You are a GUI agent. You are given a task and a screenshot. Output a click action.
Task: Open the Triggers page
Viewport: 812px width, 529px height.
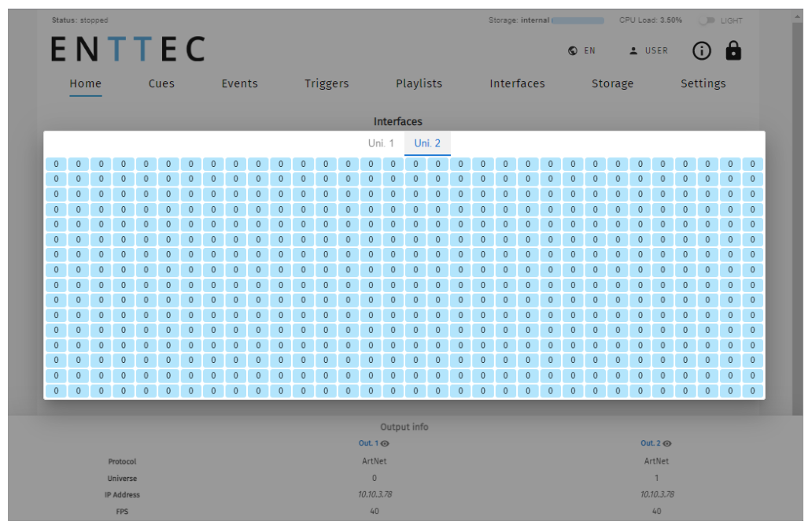click(x=327, y=83)
